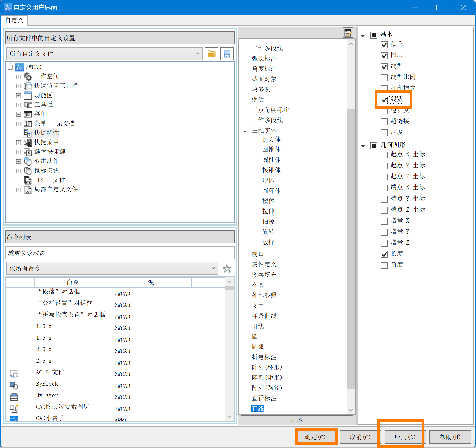Viewport: 476px width, 448px height.
Task: Click the 局部自定义文件 partial CUI icon
Action: pyautogui.click(x=27, y=190)
